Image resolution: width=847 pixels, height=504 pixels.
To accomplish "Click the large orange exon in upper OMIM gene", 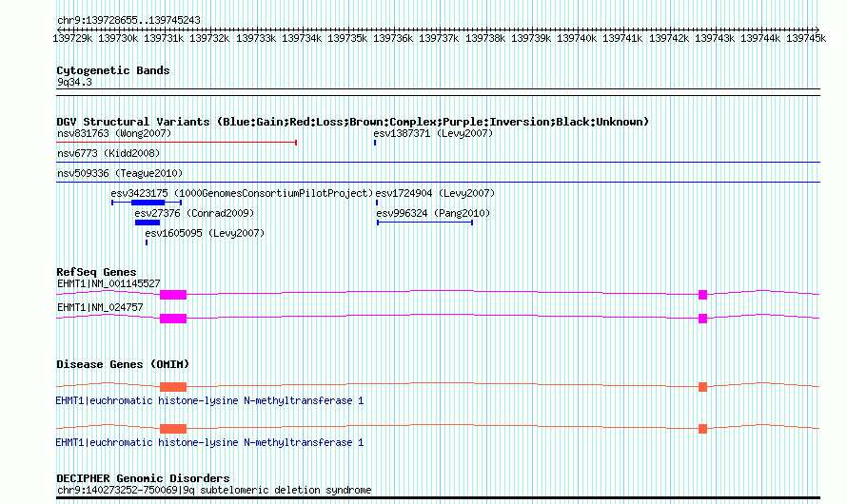I will [173, 387].
